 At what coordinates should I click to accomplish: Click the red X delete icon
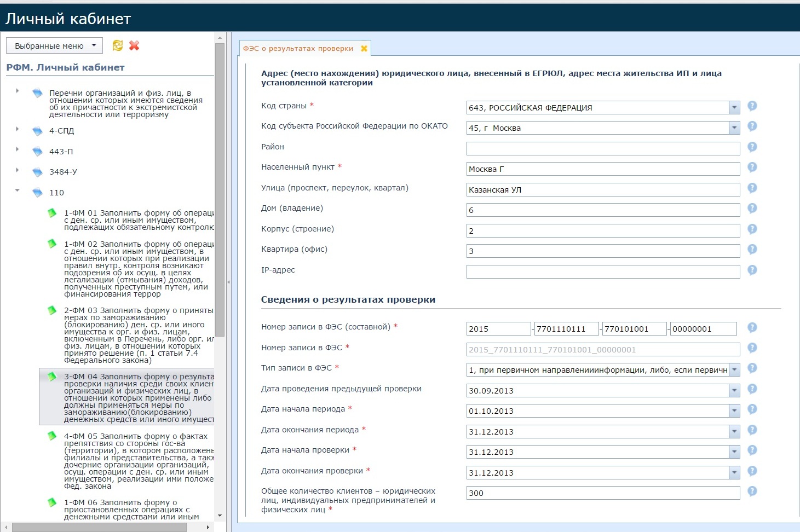click(134, 45)
